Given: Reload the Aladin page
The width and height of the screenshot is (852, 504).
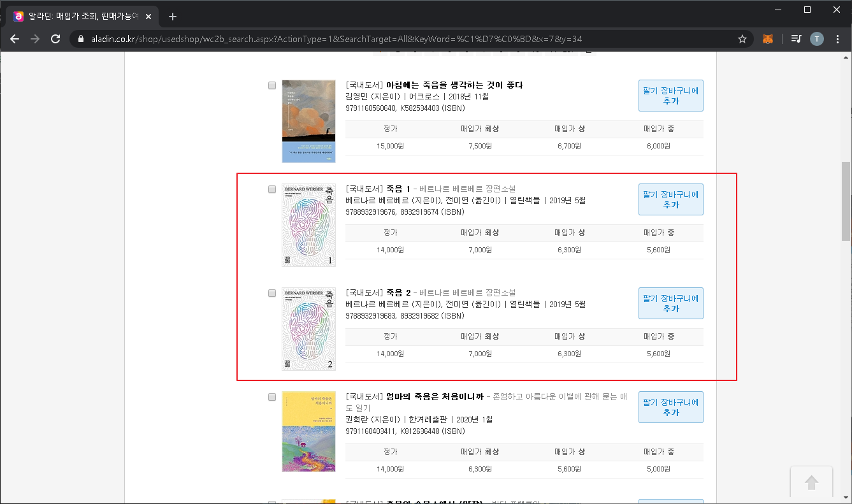Looking at the screenshot, I should 55,39.
